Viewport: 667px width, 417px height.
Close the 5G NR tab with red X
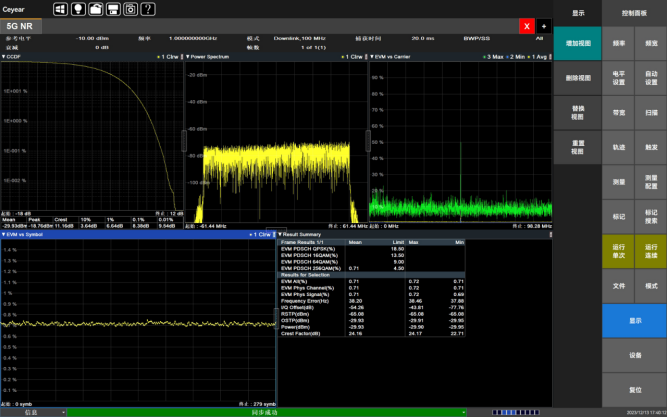pos(527,24)
